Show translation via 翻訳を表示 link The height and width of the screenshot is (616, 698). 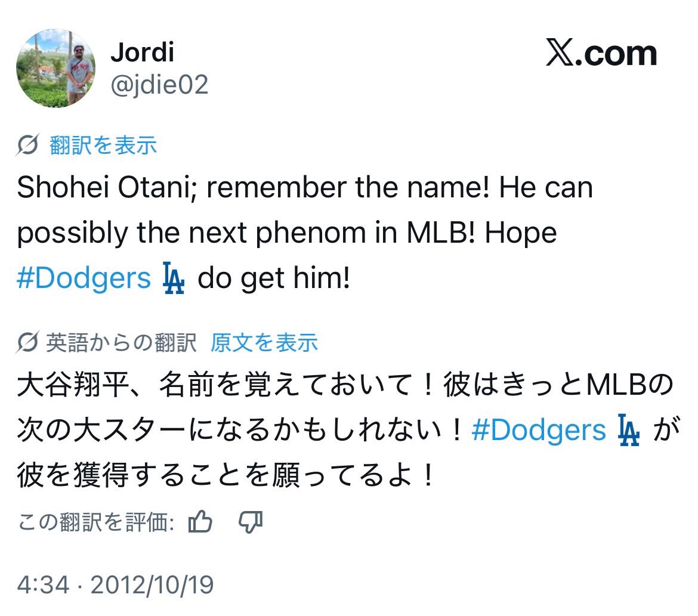(x=103, y=145)
